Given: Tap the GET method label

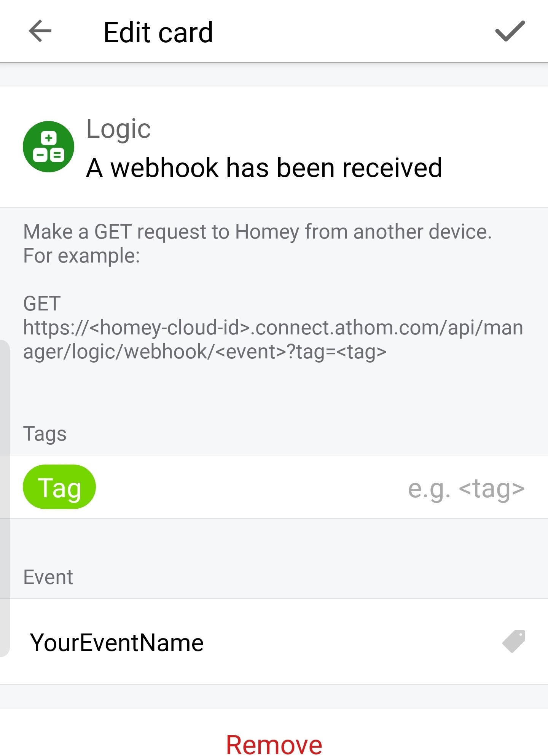Looking at the screenshot, I should point(42,304).
